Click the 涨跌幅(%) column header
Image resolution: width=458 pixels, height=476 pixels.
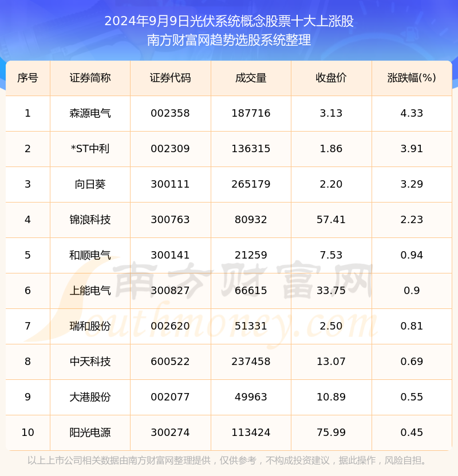point(412,78)
